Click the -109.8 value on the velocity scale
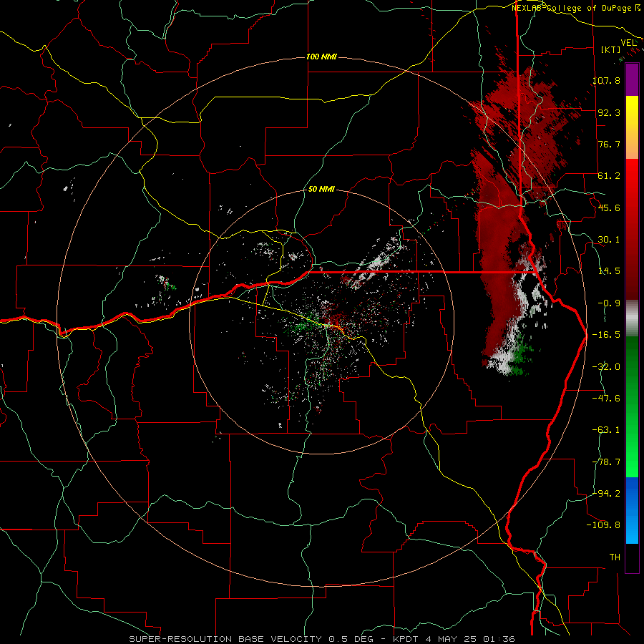Viewport: 644px width, 644px height. [604, 525]
